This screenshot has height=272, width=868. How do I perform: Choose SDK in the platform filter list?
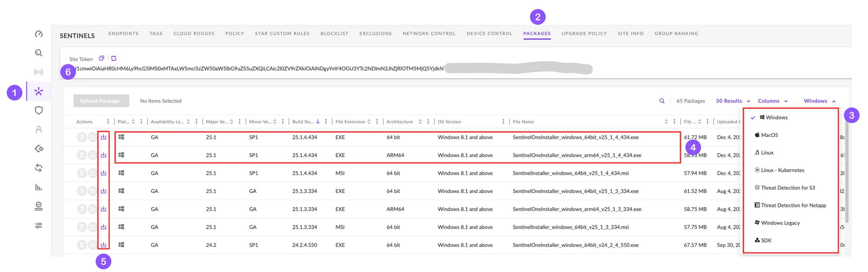763,241
